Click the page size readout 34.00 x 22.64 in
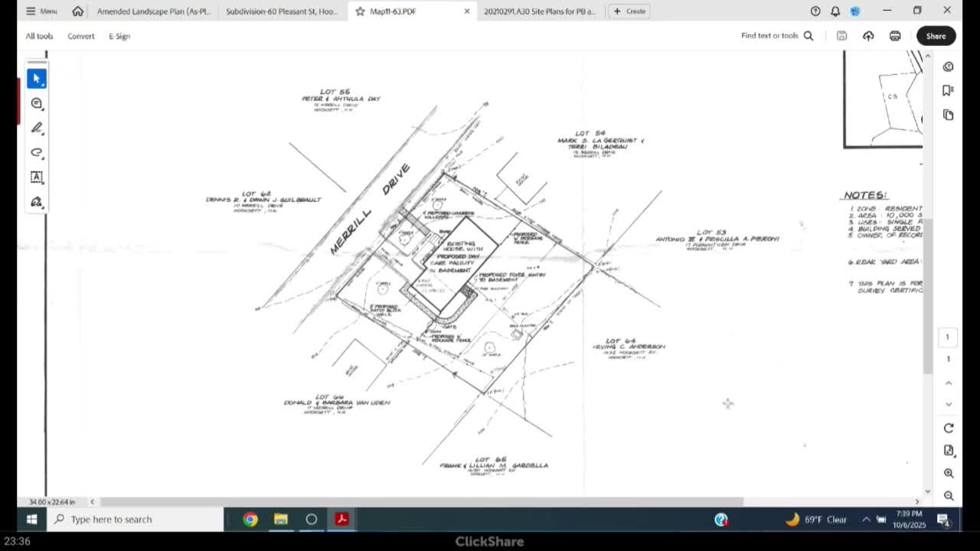 click(52, 502)
